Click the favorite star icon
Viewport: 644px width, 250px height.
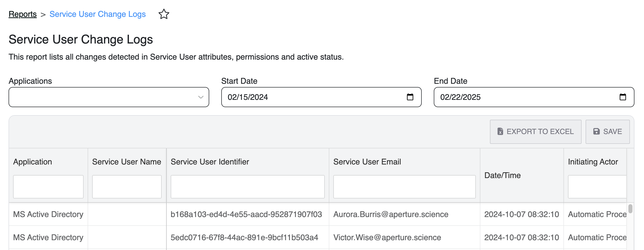164,14
